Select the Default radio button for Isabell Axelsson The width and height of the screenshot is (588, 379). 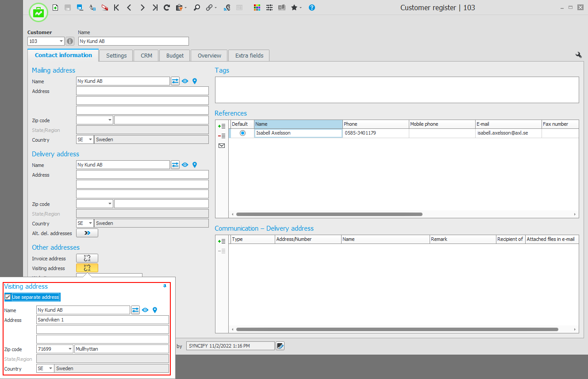(242, 133)
